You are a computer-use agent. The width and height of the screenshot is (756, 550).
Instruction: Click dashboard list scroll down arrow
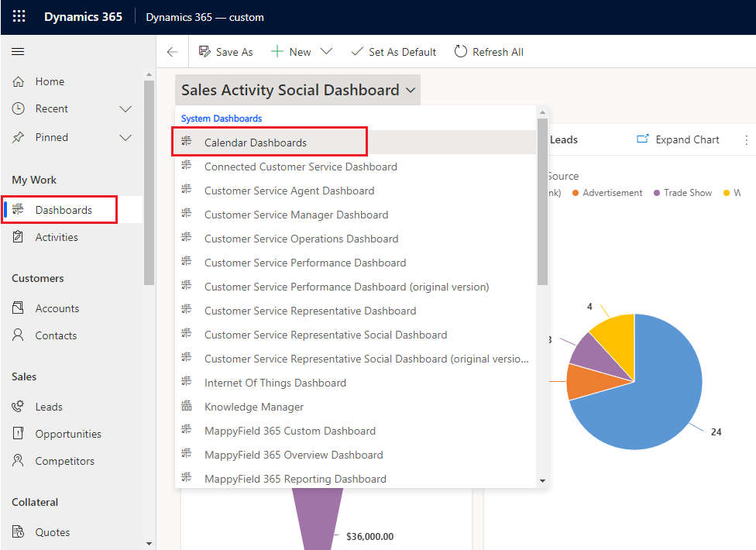pos(542,480)
